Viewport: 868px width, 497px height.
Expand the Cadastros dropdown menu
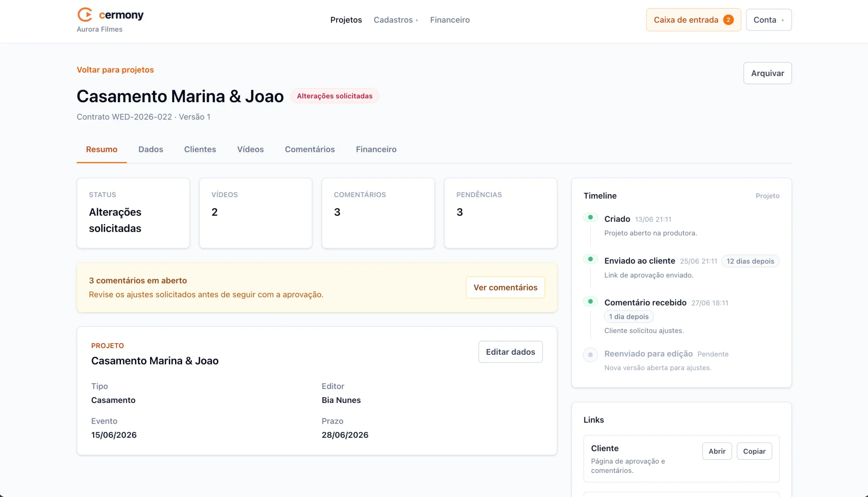click(396, 20)
